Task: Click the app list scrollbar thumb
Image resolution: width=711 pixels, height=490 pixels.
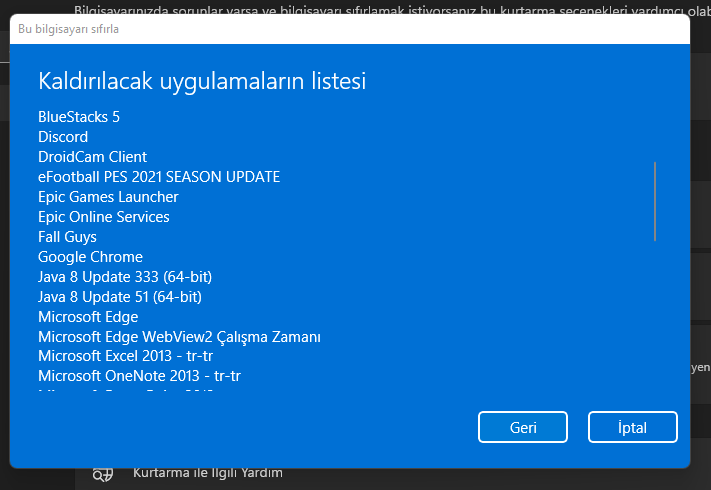Action: (x=655, y=201)
